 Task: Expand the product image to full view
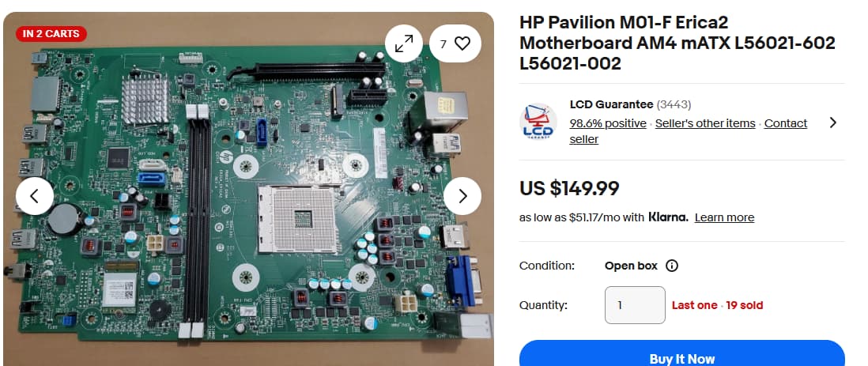[x=404, y=43]
